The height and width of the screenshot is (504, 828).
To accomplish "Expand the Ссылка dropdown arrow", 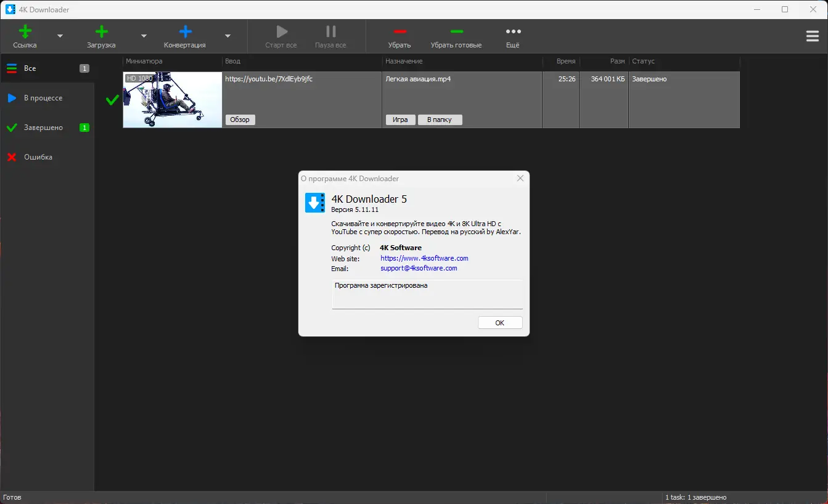I will click(x=60, y=36).
